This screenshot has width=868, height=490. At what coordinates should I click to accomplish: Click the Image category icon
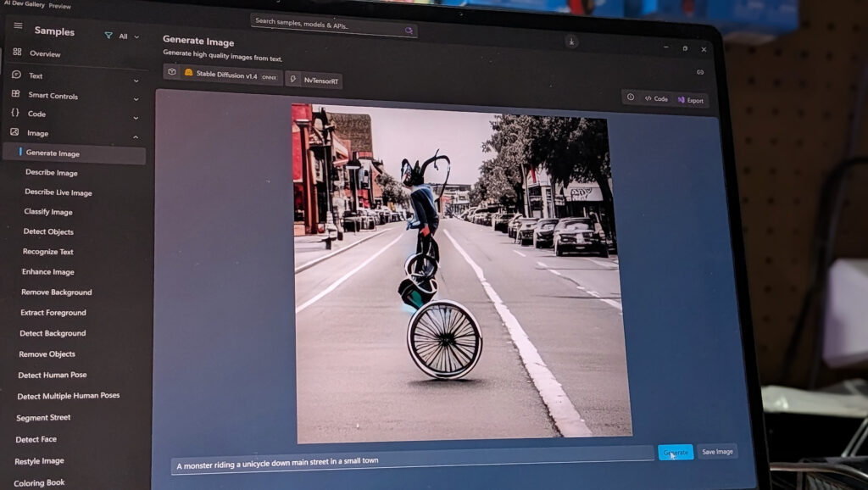(x=14, y=131)
